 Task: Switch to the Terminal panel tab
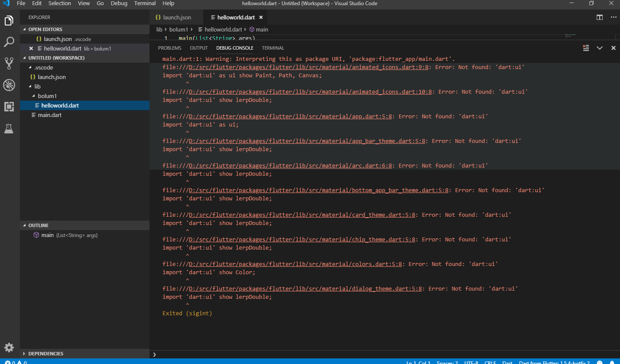[273, 48]
